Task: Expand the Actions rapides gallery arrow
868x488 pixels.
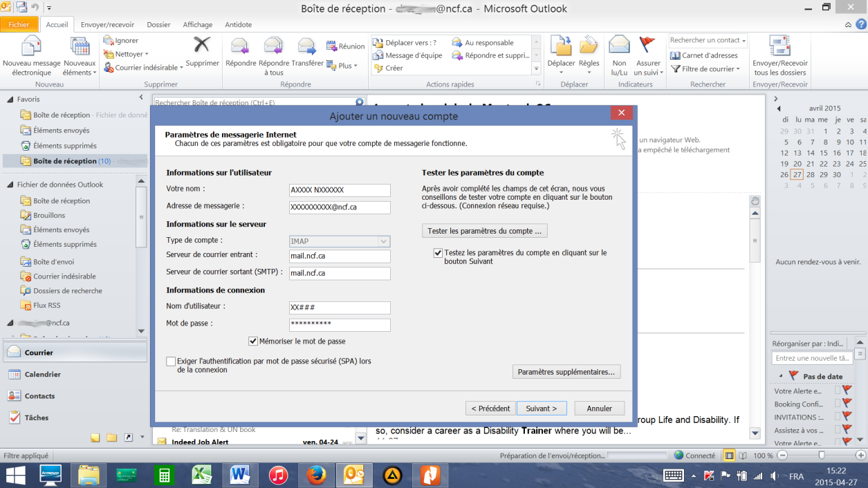Action: pyautogui.click(x=536, y=69)
